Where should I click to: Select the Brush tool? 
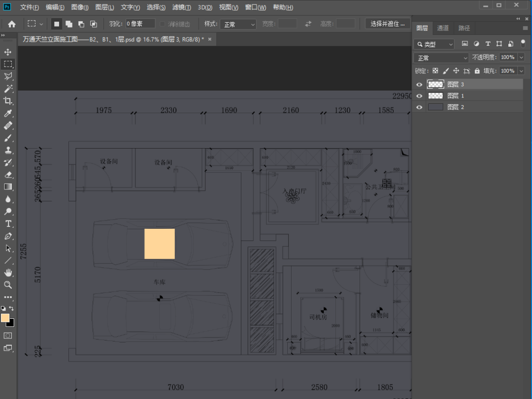pos(8,138)
